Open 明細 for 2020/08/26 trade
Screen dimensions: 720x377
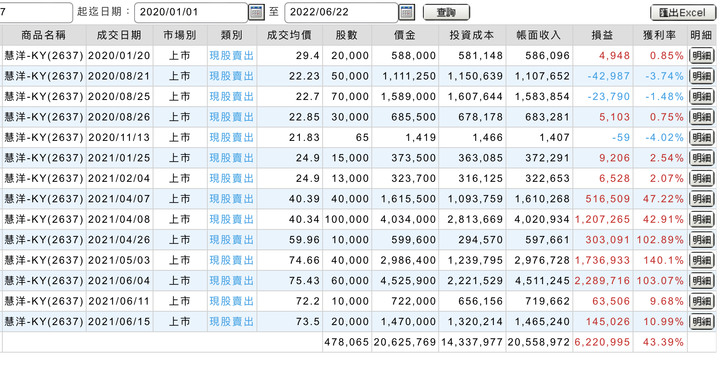[702, 117]
